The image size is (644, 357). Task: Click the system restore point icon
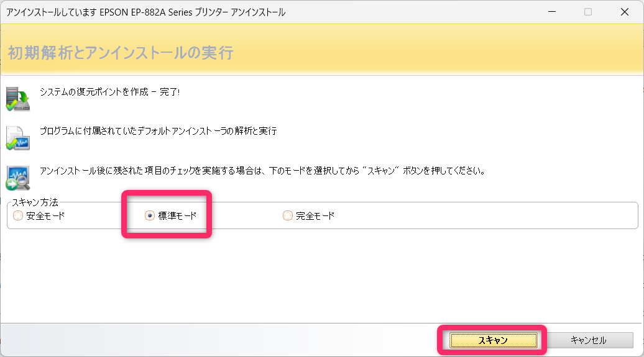pos(18,98)
